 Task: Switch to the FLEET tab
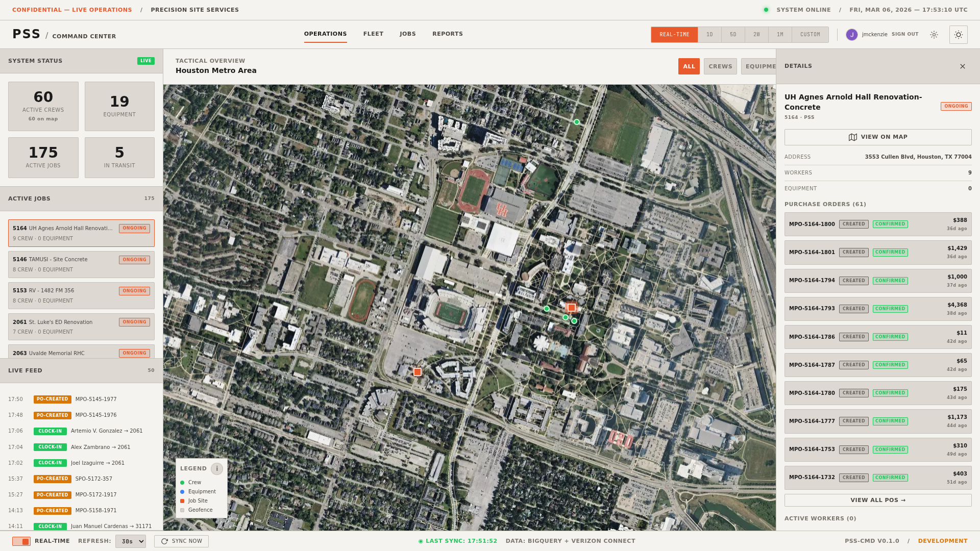373,34
